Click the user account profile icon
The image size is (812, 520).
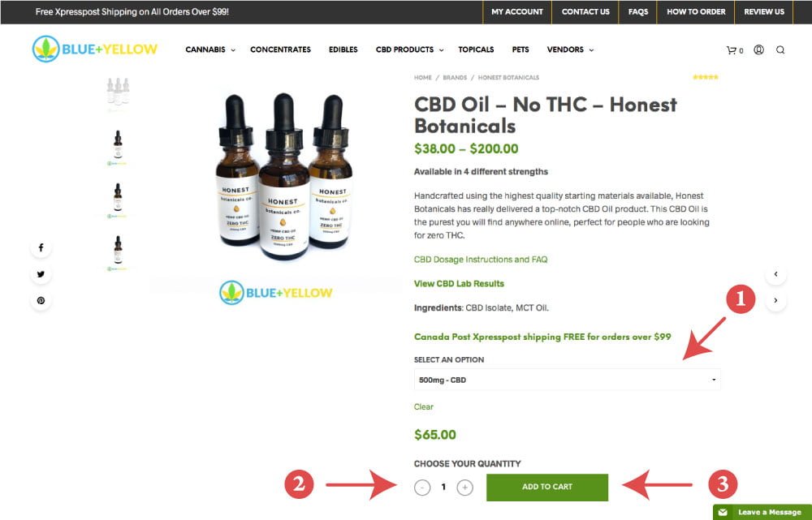(758, 49)
